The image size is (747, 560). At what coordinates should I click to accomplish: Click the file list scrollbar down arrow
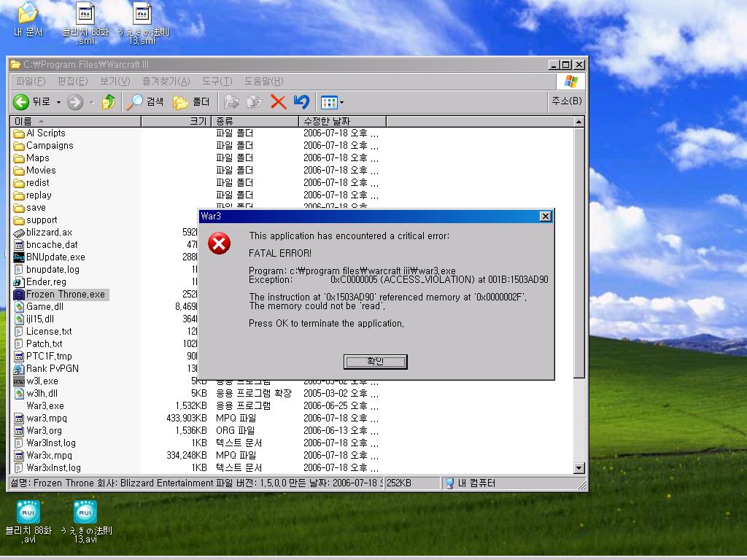pyautogui.click(x=578, y=468)
